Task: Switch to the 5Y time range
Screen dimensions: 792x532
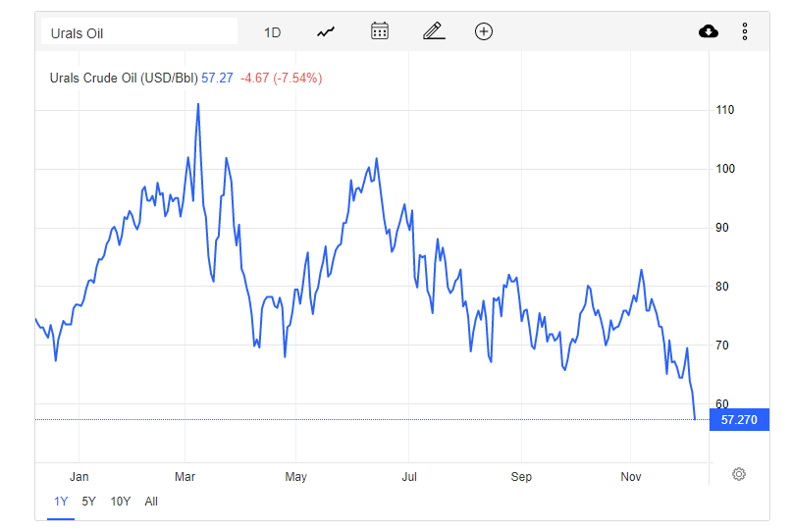Action: tap(88, 502)
